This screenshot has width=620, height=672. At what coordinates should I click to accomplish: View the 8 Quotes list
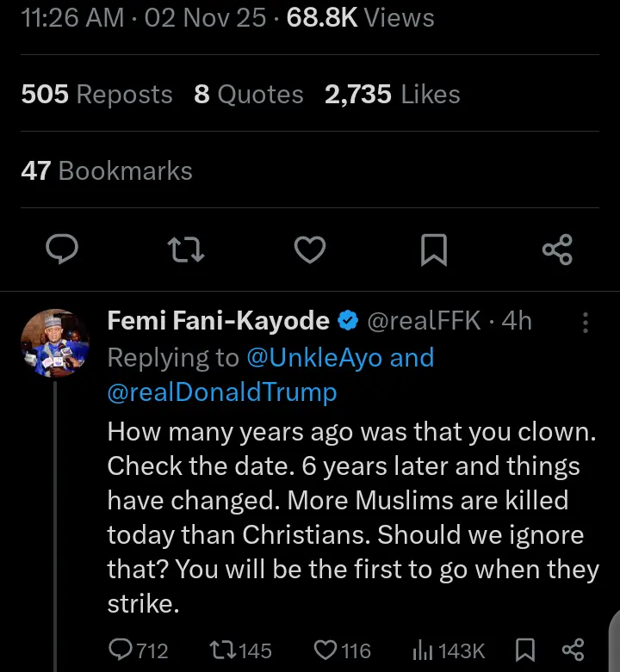coord(249,94)
